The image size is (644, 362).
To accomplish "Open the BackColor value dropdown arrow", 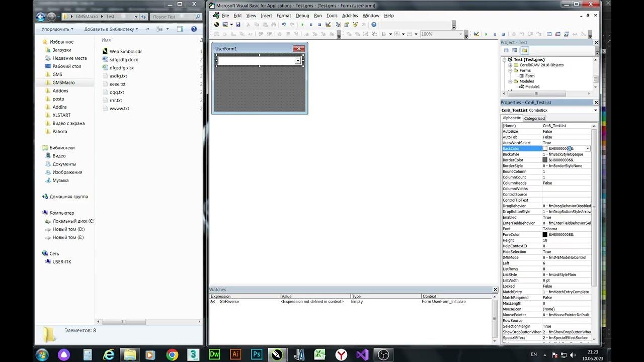I will 588,149.
